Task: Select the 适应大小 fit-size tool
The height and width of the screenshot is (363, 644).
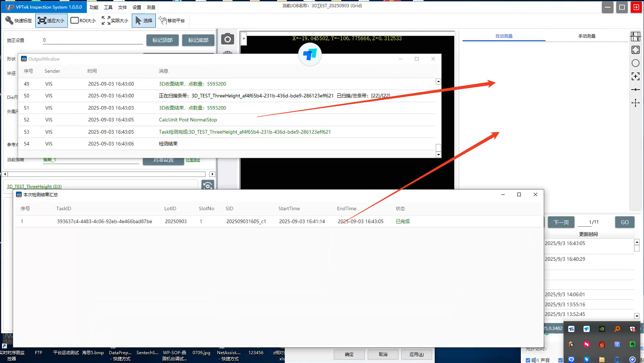Action: [x=51, y=21]
